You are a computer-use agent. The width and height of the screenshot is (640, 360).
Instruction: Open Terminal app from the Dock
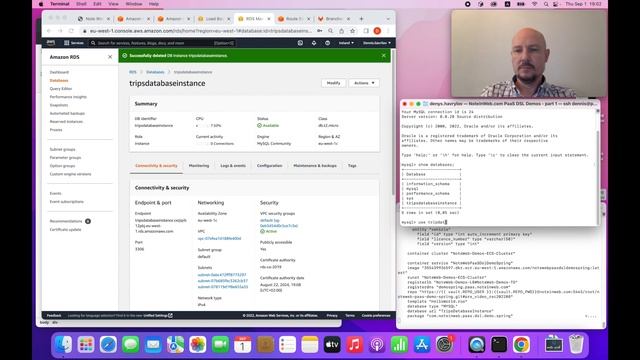tap(499, 344)
